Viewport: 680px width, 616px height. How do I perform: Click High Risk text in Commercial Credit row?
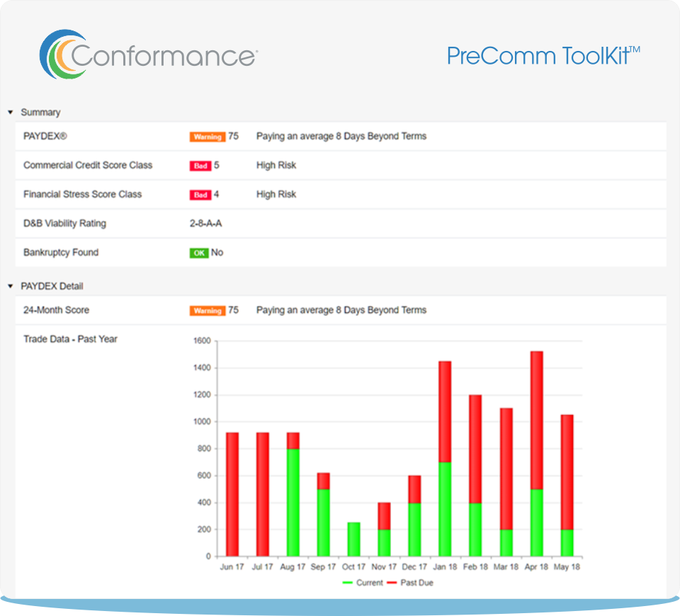point(276,165)
